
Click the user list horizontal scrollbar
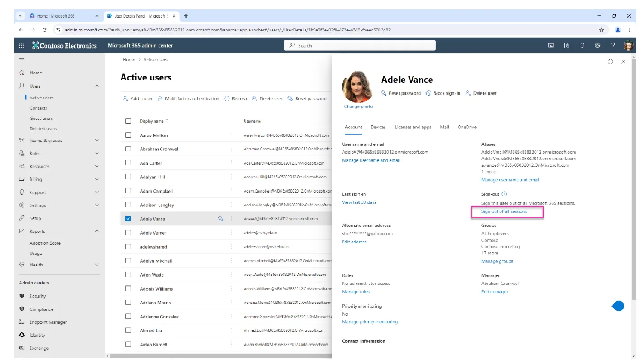[221, 356]
